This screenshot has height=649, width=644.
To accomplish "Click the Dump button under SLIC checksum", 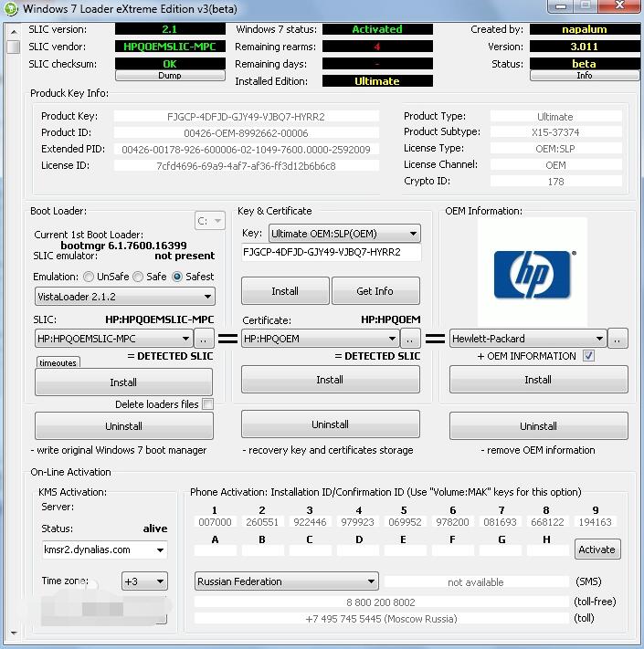I will coord(170,77).
